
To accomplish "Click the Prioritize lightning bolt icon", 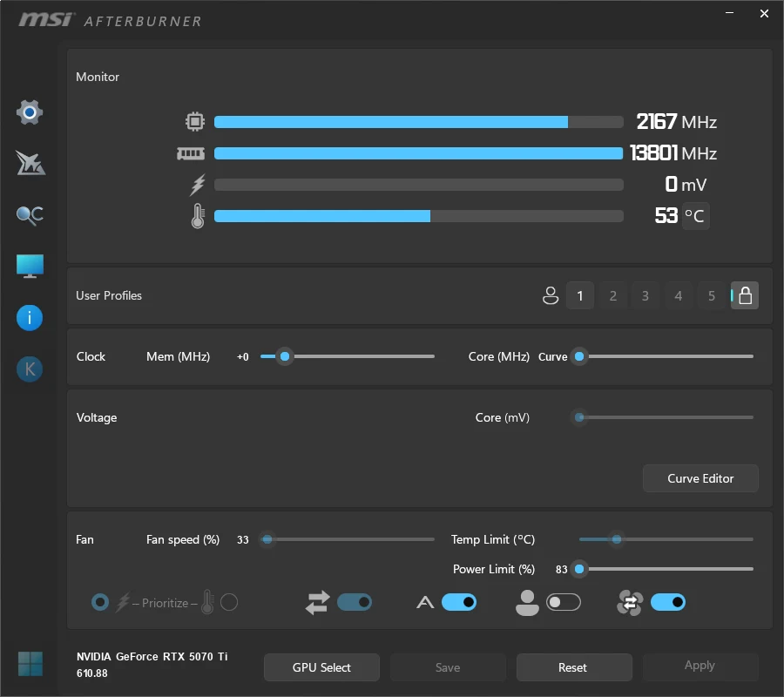I will [x=123, y=603].
